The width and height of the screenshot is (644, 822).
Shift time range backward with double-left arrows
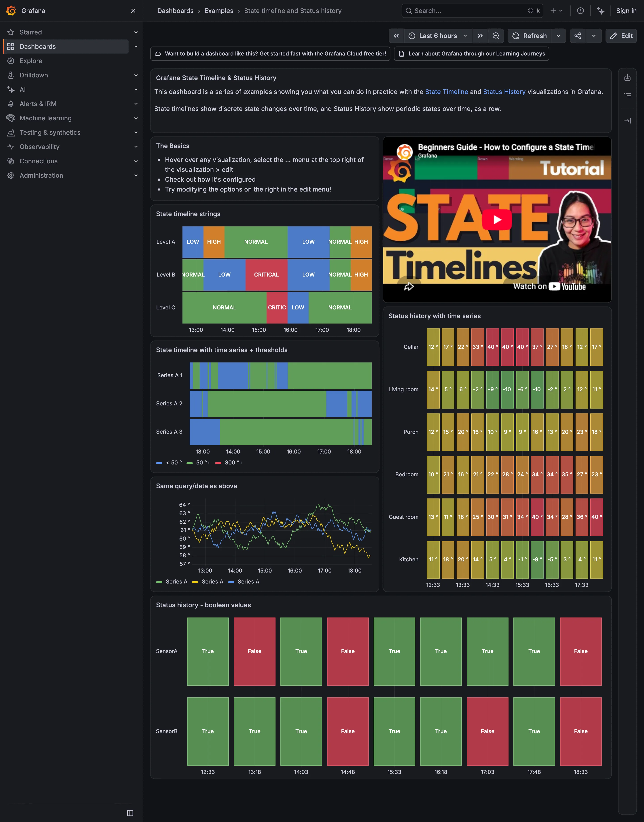coord(396,36)
